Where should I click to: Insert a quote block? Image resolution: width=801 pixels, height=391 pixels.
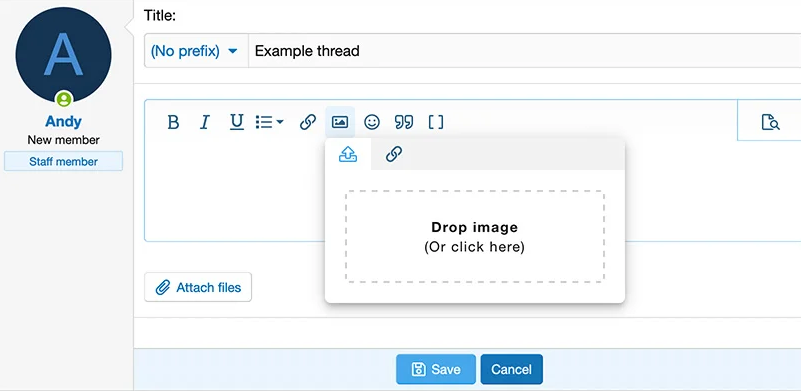tap(404, 122)
